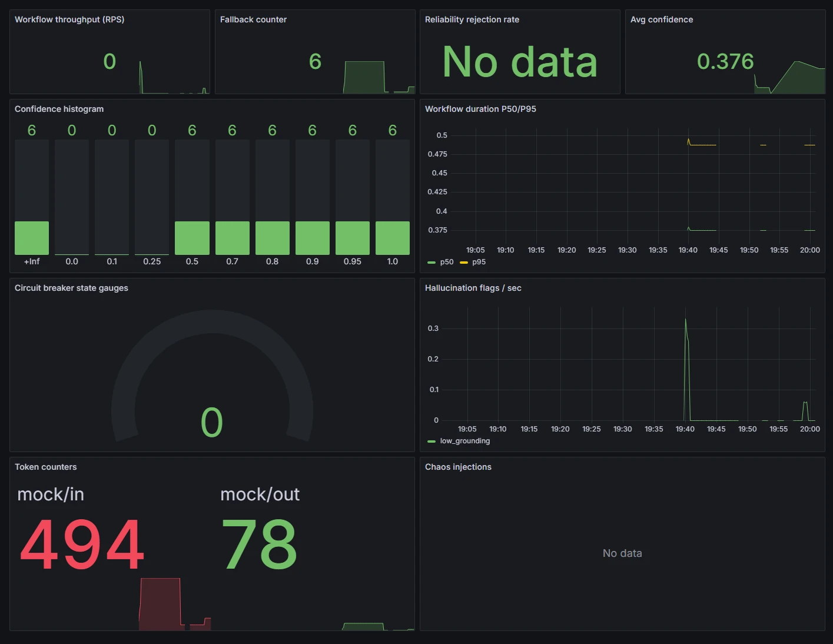Screen dimensions: 833x644
Task: Click the 0.5 confidence histogram bar
Action: 192,238
